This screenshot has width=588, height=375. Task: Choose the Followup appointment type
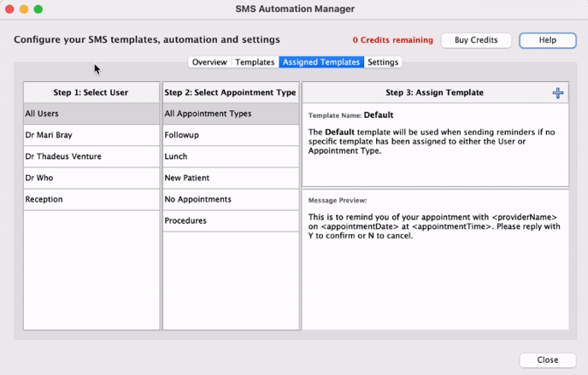[x=231, y=135]
